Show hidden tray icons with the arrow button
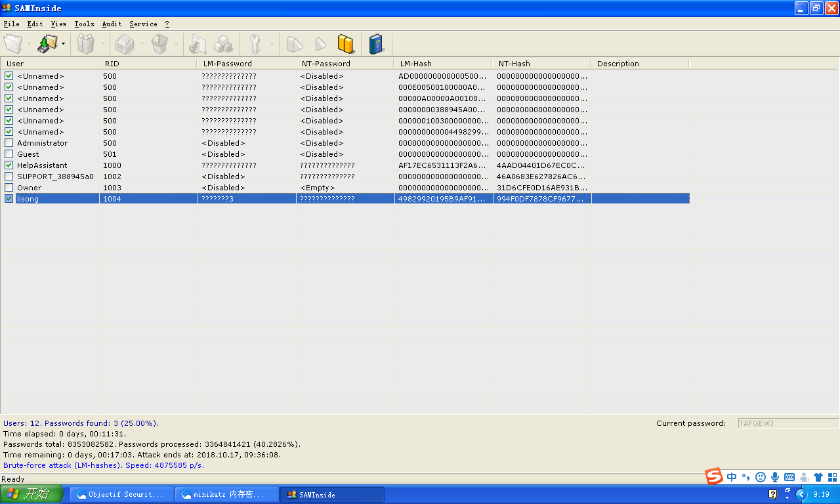 coord(801,494)
